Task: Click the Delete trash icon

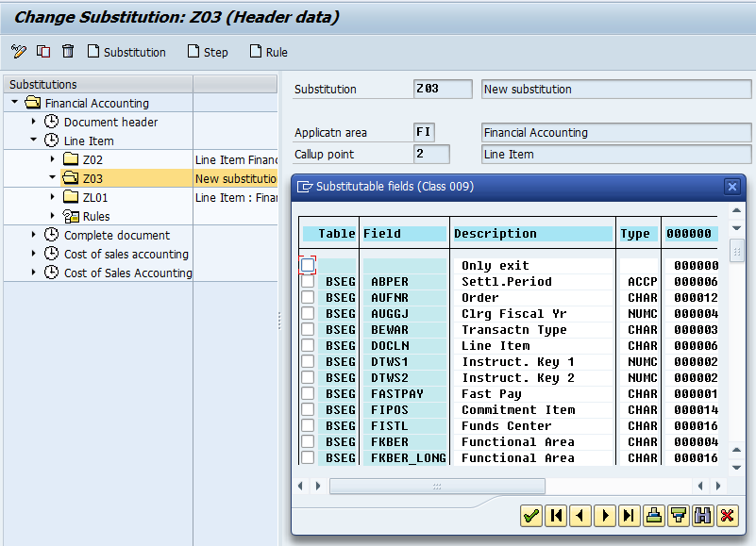Action: click(x=66, y=52)
